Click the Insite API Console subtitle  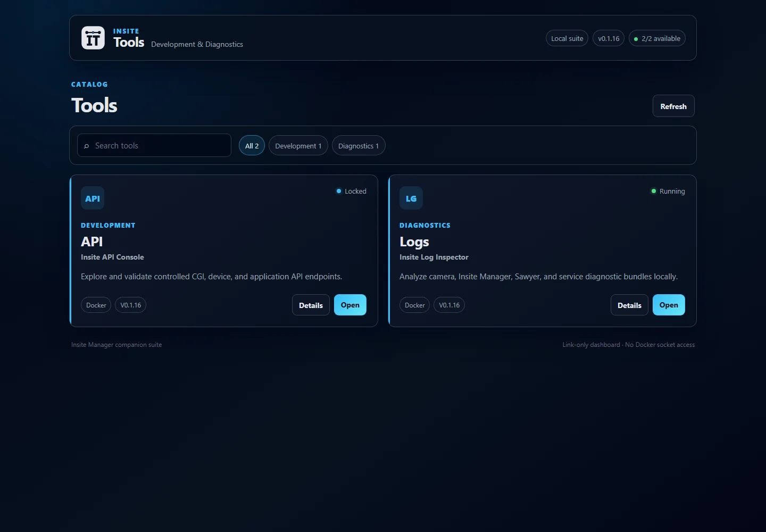112,257
